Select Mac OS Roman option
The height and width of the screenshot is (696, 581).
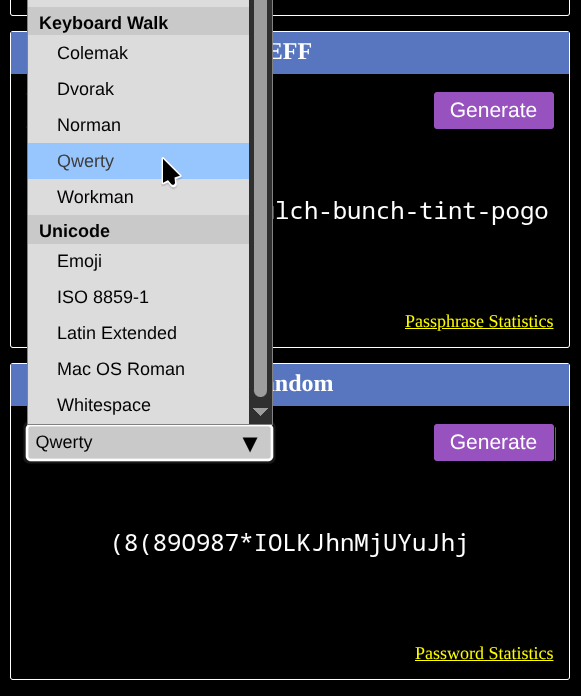pos(138,369)
